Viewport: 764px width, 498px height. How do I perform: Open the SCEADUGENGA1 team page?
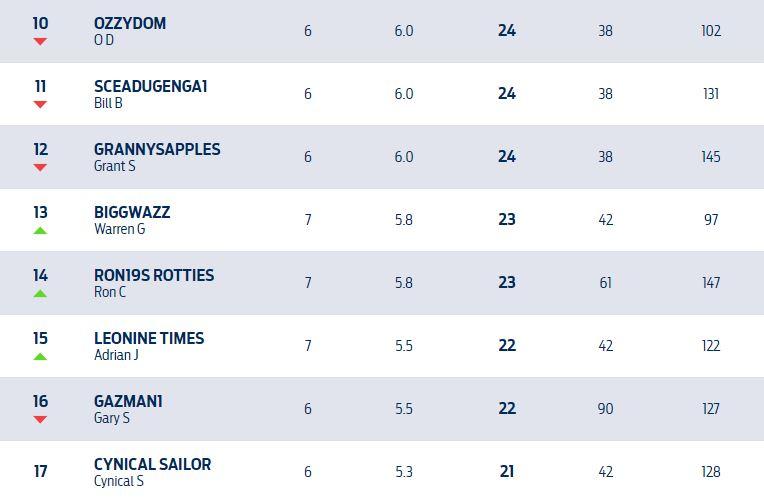coord(150,86)
